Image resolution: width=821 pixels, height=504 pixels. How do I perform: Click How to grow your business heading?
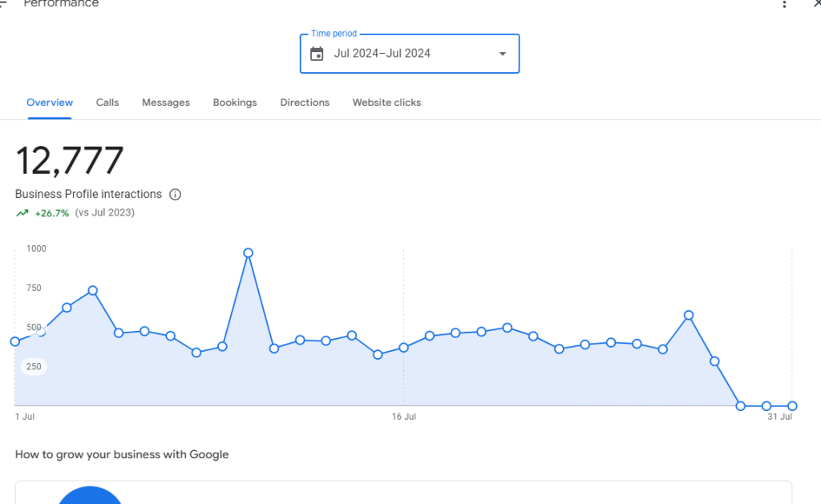pos(122,454)
